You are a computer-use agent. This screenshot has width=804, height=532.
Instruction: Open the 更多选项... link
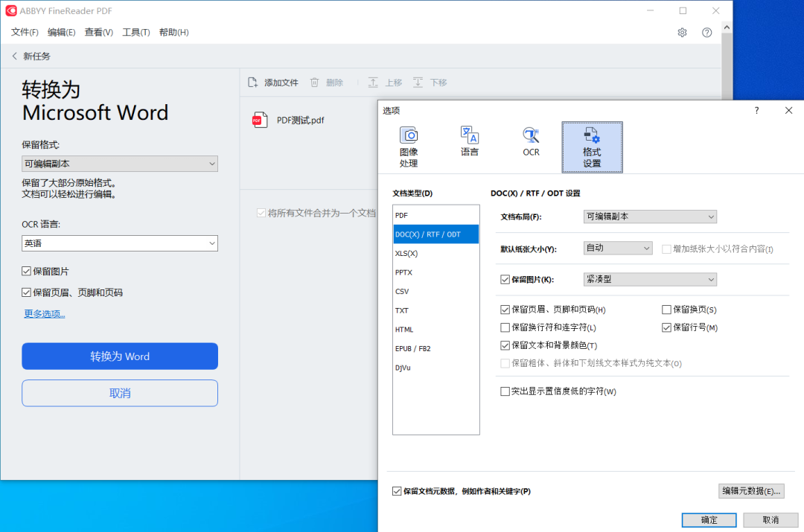pyautogui.click(x=45, y=314)
